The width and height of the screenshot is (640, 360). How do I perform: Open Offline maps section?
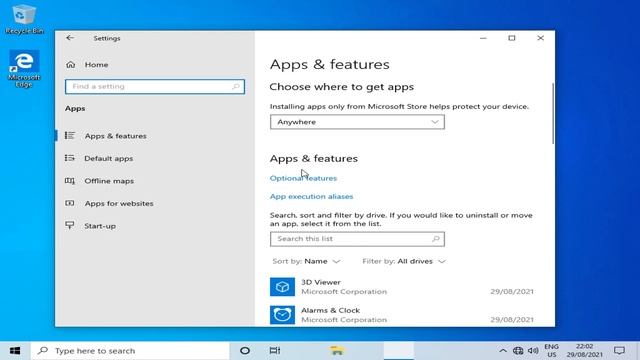(x=109, y=181)
